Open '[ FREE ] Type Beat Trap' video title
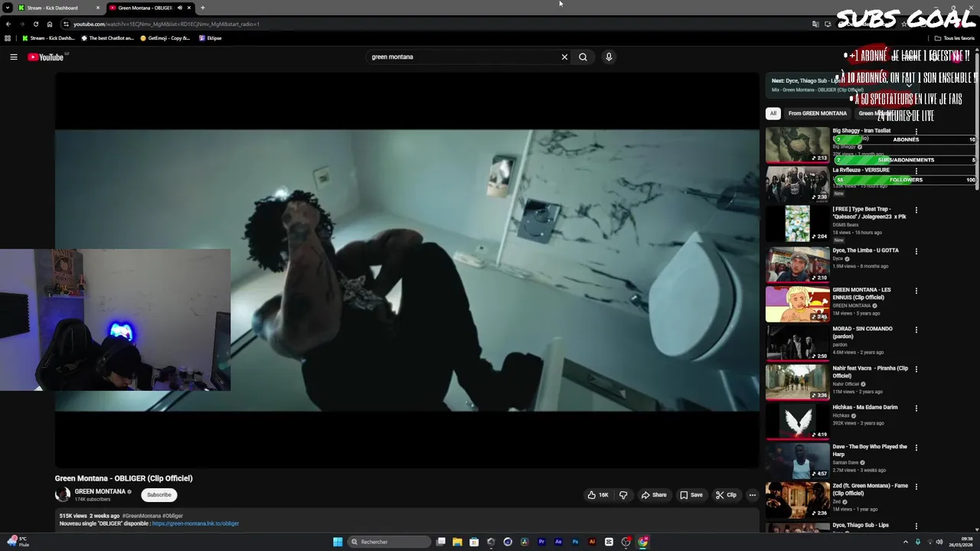 click(870, 213)
